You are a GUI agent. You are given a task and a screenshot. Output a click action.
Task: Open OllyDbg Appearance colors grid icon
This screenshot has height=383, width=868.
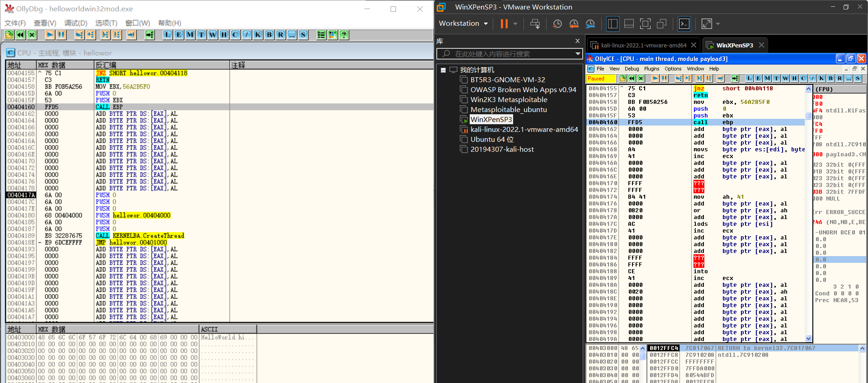click(x=333, y=35)
